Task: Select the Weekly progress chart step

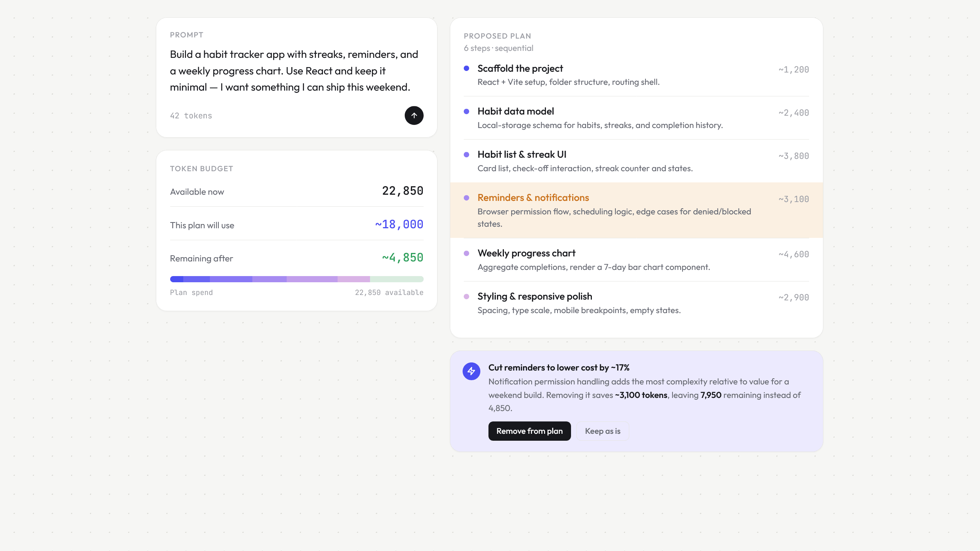Action: [x=636, y=260]
